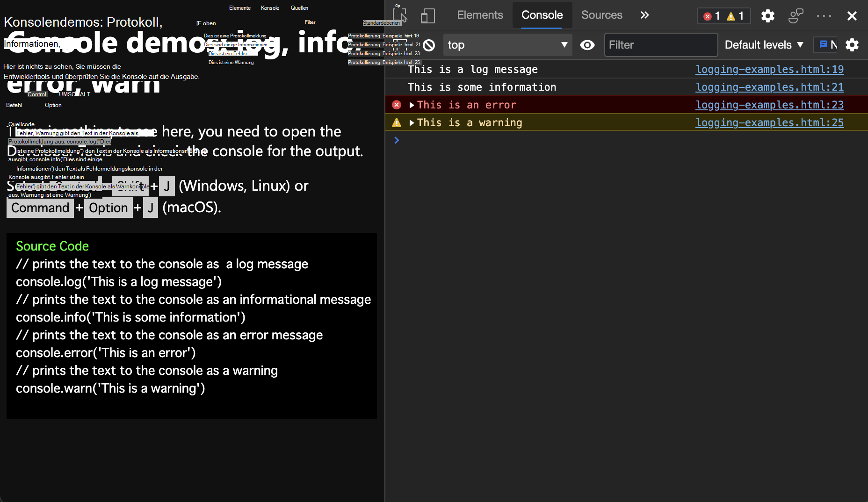The height and width of the screenshot is (502, 868).
Task: Open DevTools settings via the gear icon
Action: 767,15
